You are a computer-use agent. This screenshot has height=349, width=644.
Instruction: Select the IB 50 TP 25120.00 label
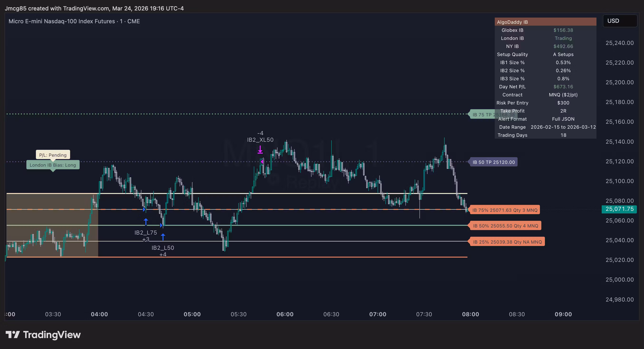point(494,162)
